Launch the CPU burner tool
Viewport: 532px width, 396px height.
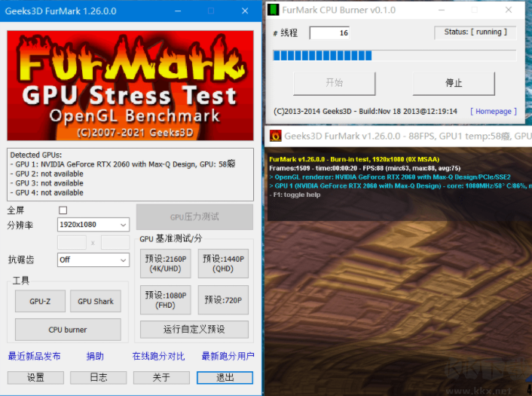tap(68, 330)
